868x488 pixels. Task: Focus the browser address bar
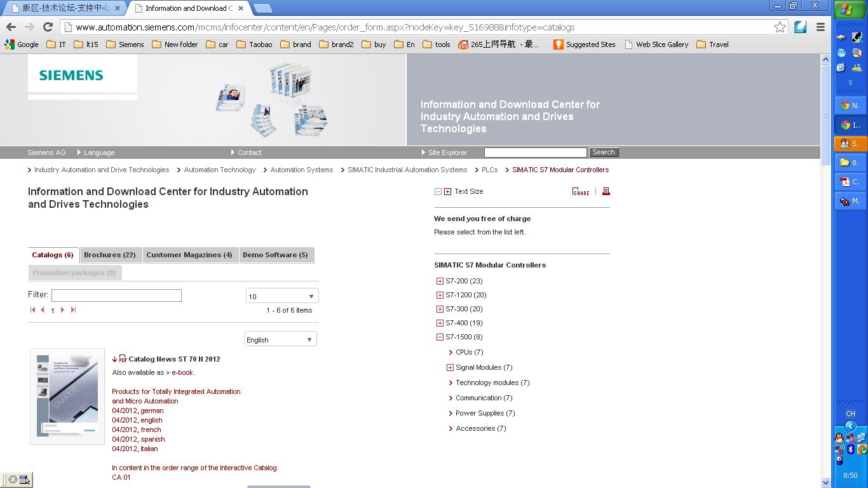tap(420, 27)
